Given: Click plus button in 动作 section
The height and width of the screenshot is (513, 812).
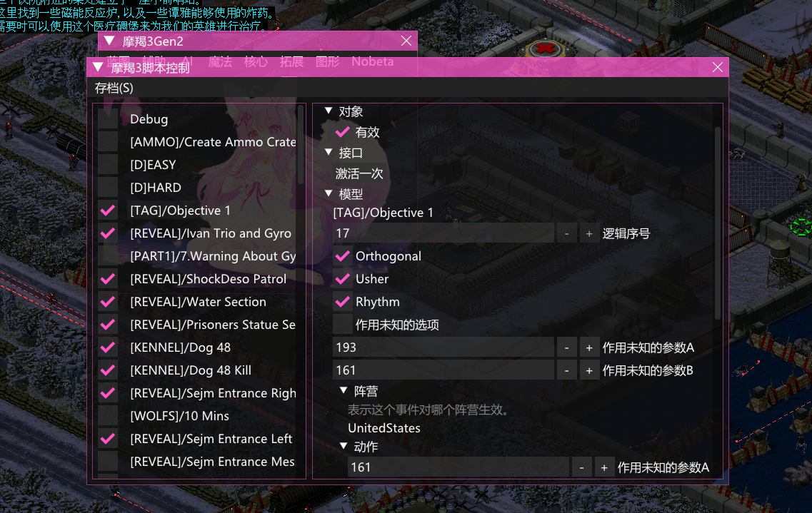Looking at the screenshot, I should click(603, 467).
